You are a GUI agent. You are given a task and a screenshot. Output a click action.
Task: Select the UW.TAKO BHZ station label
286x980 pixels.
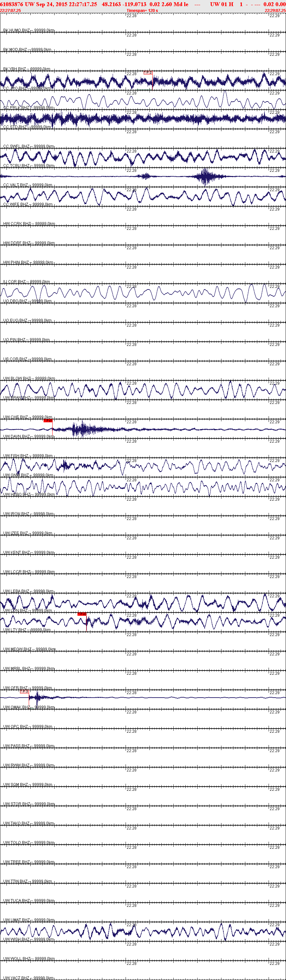(28, 823)
